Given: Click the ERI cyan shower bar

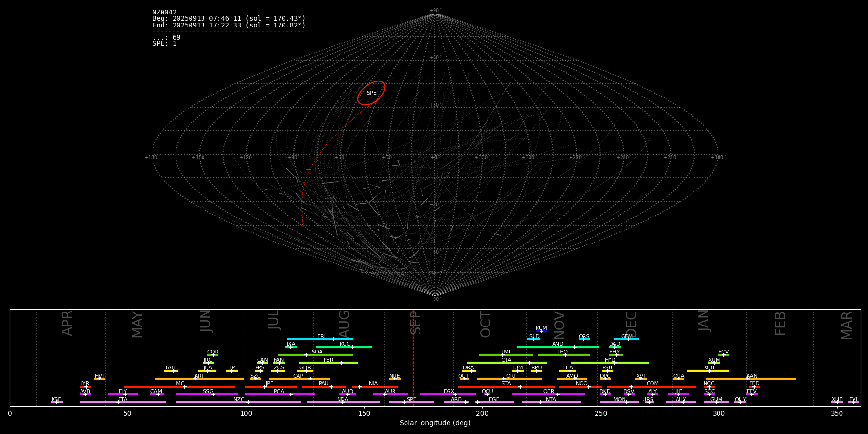Looking at the screenshot, I should point(320,339).
